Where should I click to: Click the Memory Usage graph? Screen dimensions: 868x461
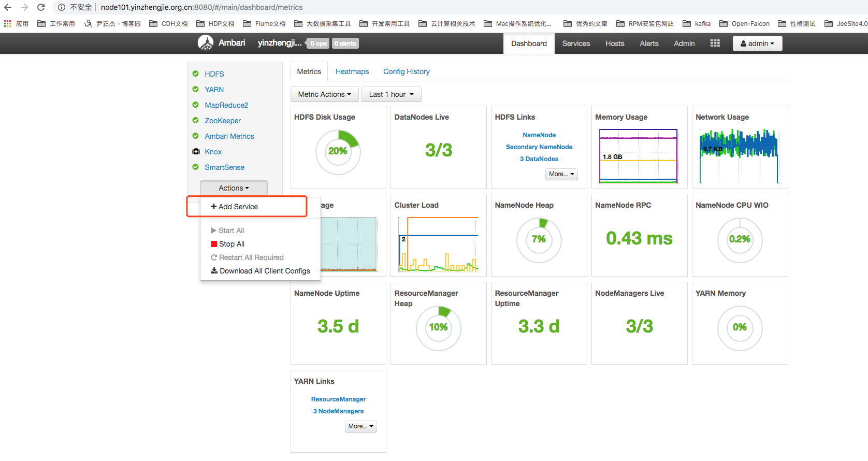638,156
